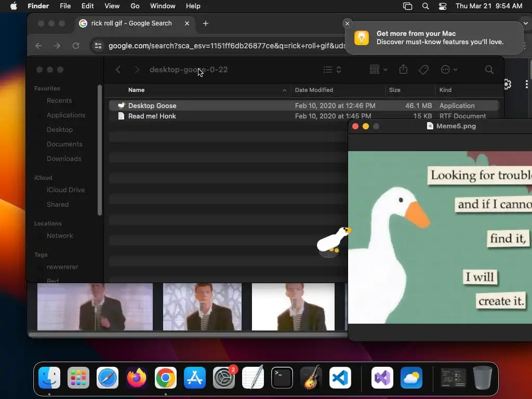Image resolution: width=532 pixels, height=399 pixels.
Task: Search in Finder window
Action: point(489,70)
